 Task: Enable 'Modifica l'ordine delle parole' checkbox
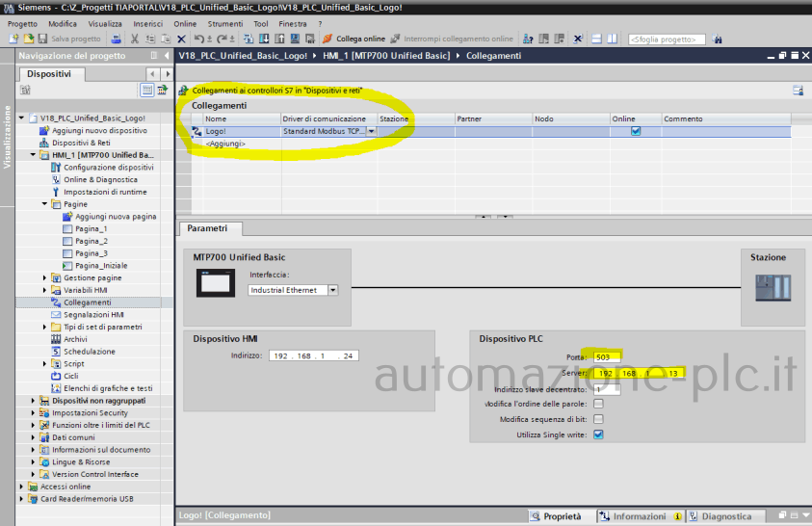[x=598, y=404]
